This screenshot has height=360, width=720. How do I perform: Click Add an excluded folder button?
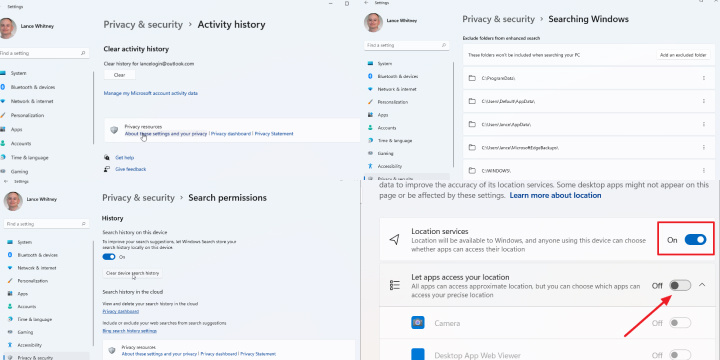click(683, 55)
